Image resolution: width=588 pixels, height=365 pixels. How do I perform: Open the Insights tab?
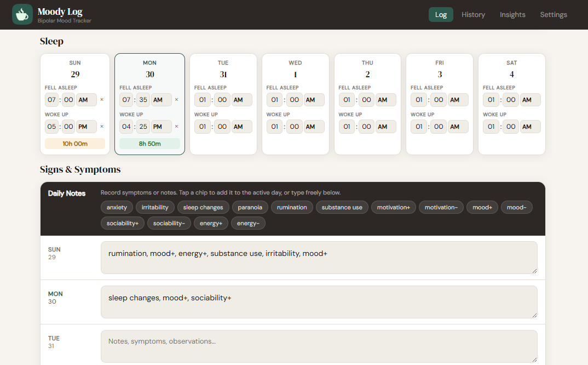(x=512, y=15)
